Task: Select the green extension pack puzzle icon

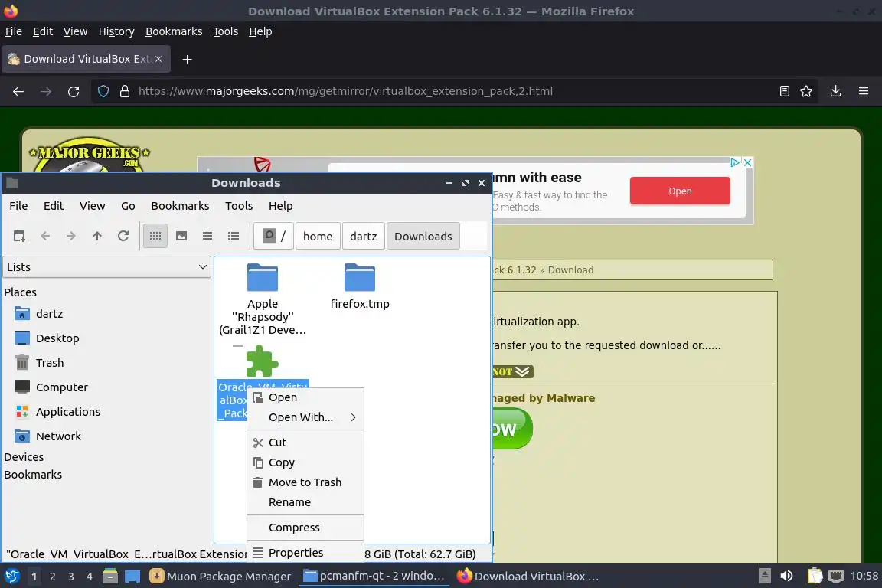Action: pos(263,361)
